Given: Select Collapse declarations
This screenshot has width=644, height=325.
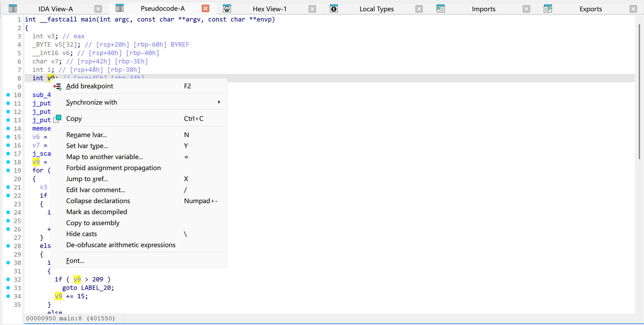Looking at the screenshot, I should coord(98,201).
